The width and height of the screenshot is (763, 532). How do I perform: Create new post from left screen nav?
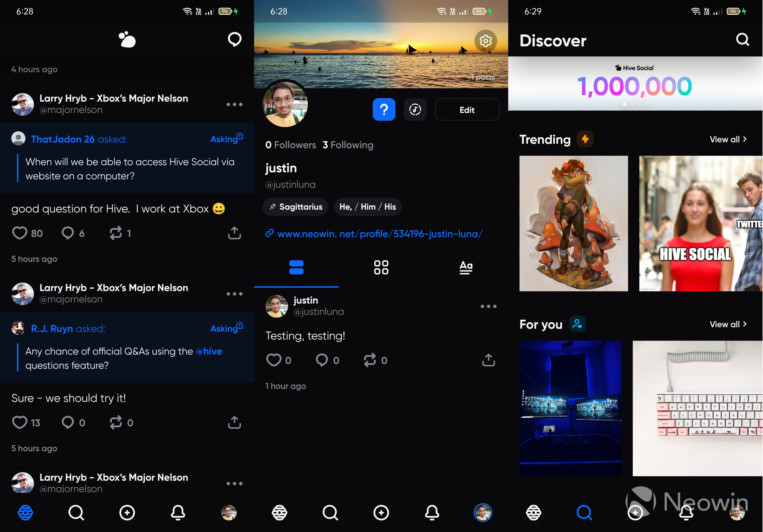pos(127,512)
